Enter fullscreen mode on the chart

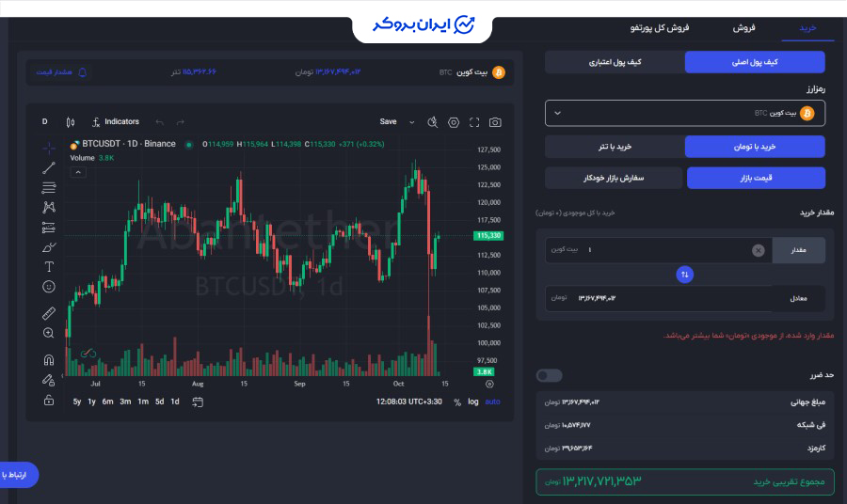(474, 122)
